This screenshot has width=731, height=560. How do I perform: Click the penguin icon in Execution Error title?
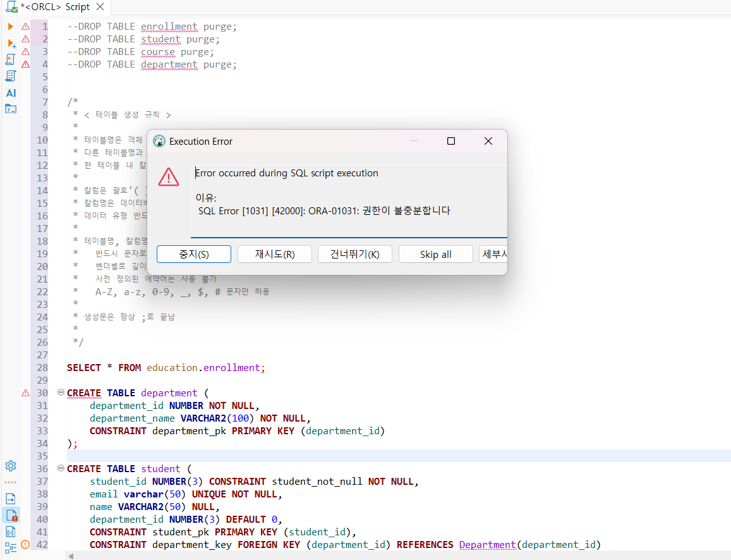[x=159, y=142]
